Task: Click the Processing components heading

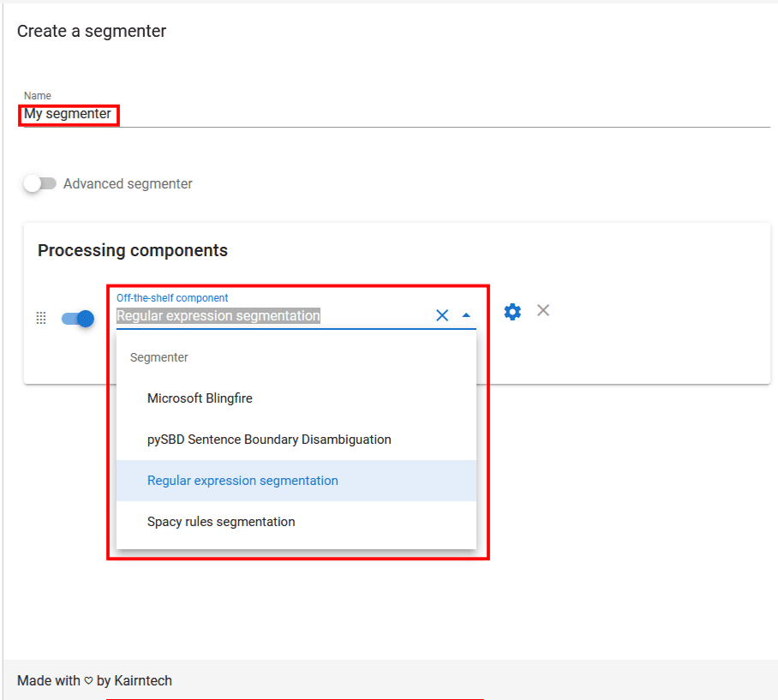Action: pyautogui.click(x=133, y=250)
